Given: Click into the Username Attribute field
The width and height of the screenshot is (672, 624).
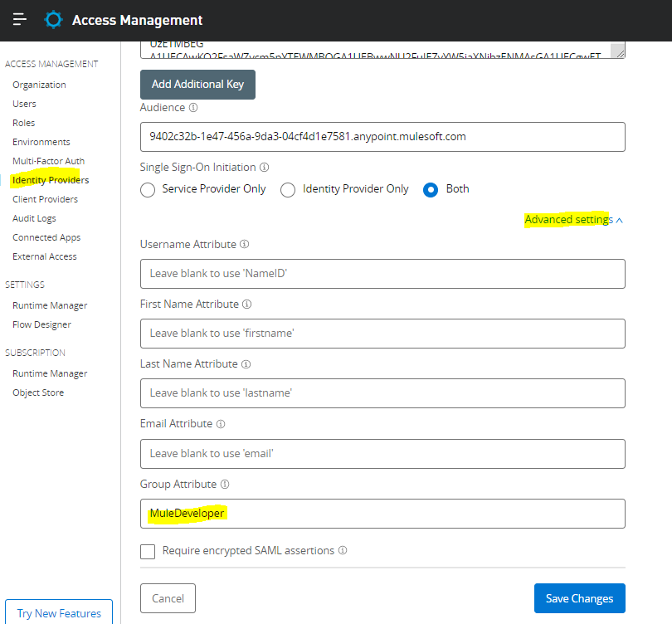Looking at the screenshot, I should click(x=382, y=274).
